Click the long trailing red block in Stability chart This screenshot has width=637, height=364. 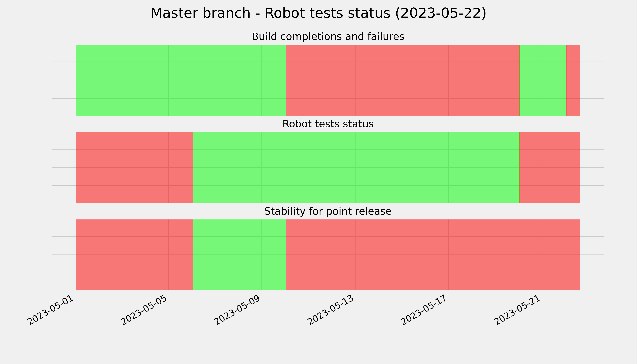(x=433, y=255)
